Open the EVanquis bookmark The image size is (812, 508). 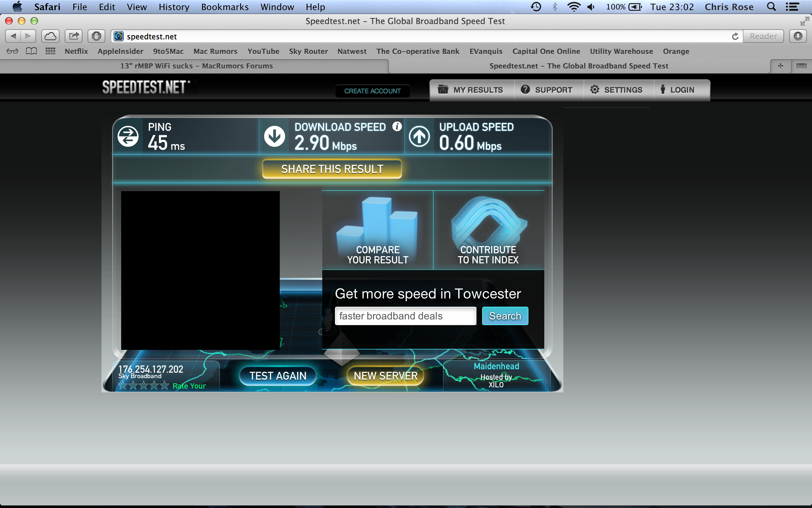click(x=486, y=51)
